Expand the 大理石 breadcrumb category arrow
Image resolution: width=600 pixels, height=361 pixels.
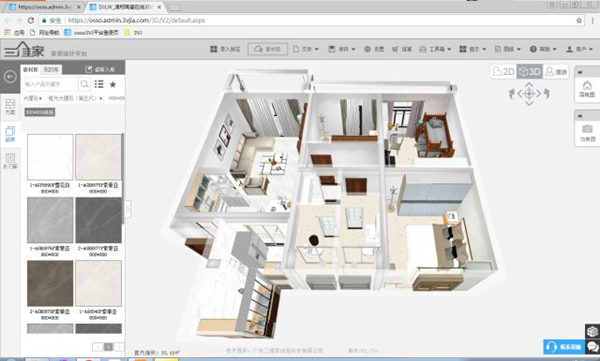coord(41,98)
